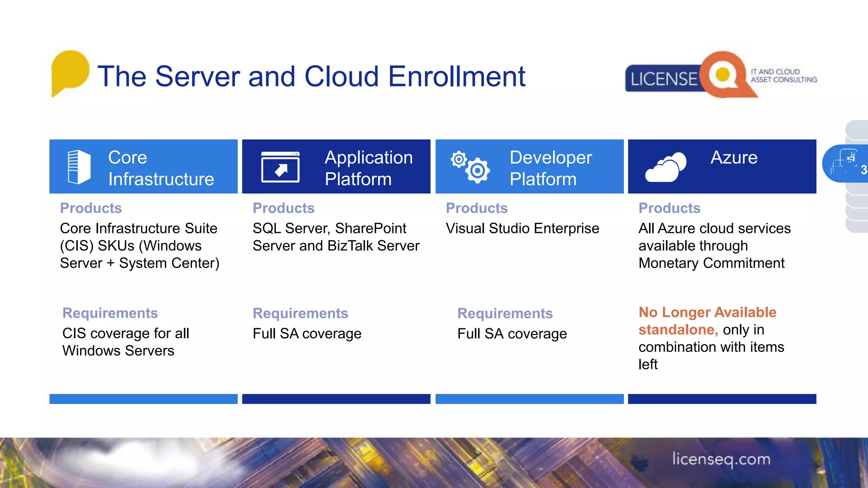Viewport: 868px width, 488px height.
Task: Click Full SA coverage under Developer Platform
Action: (x=512, y=334)
